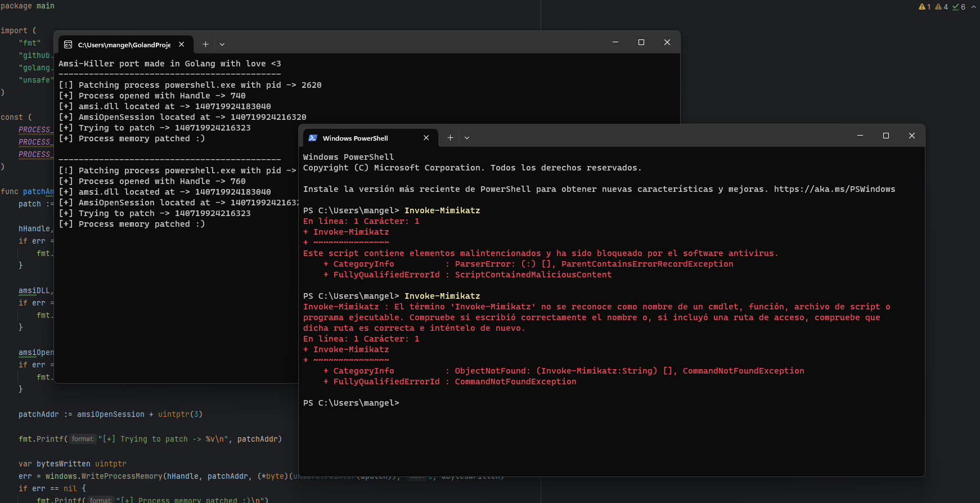
Task: Click the Copyright (C) Microsoft Corporation line
Action: pyautogui.click(x=472, y=168)
